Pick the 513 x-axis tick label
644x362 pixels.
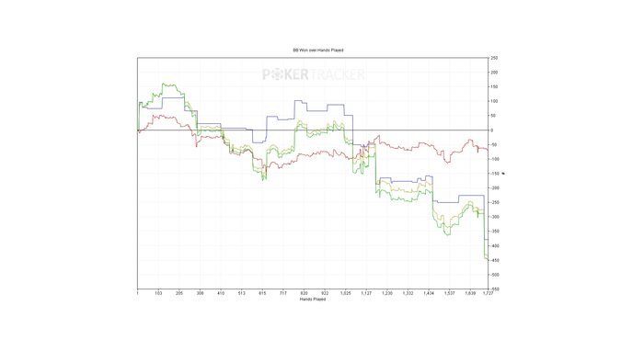[x=241, y=293]
